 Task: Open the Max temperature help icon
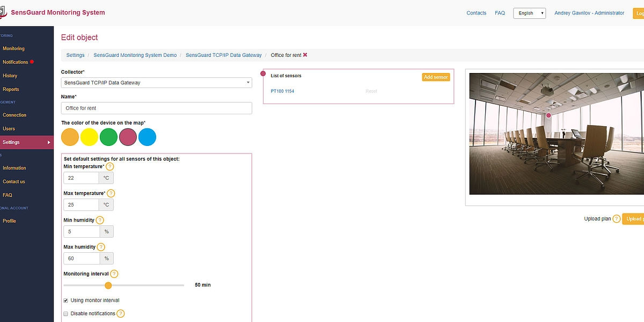pos(111,193)
